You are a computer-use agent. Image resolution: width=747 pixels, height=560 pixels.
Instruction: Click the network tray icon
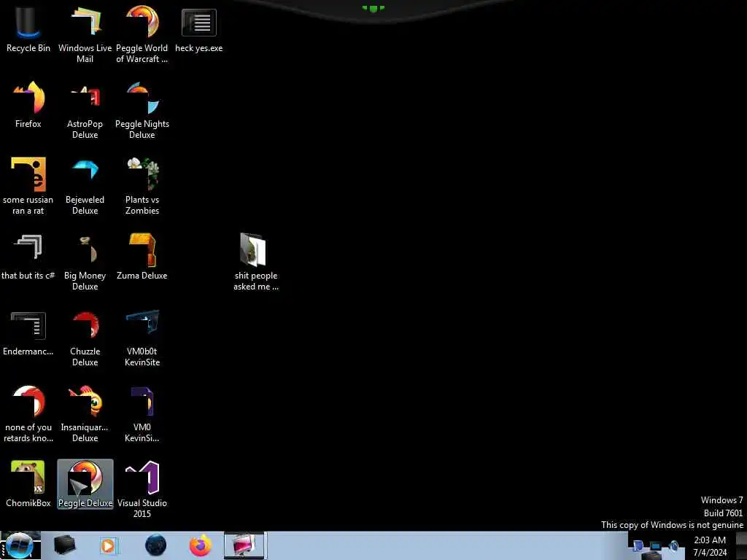point(656,545)
